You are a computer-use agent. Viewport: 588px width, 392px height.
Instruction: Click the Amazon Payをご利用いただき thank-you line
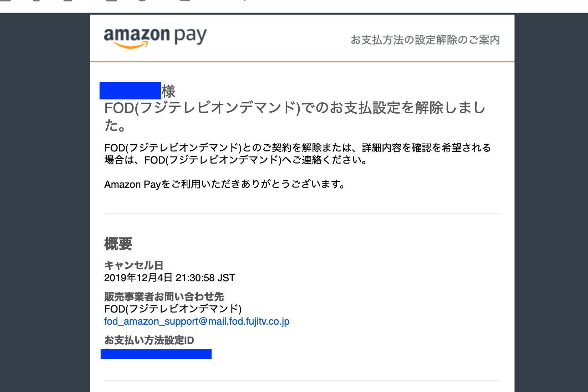pos(225,184)
